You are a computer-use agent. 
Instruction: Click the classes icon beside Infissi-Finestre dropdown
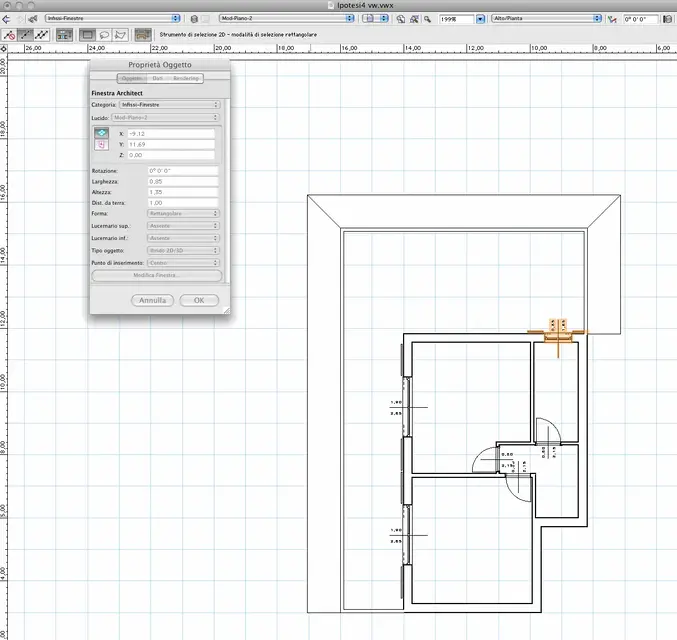(x=35, y=18)
